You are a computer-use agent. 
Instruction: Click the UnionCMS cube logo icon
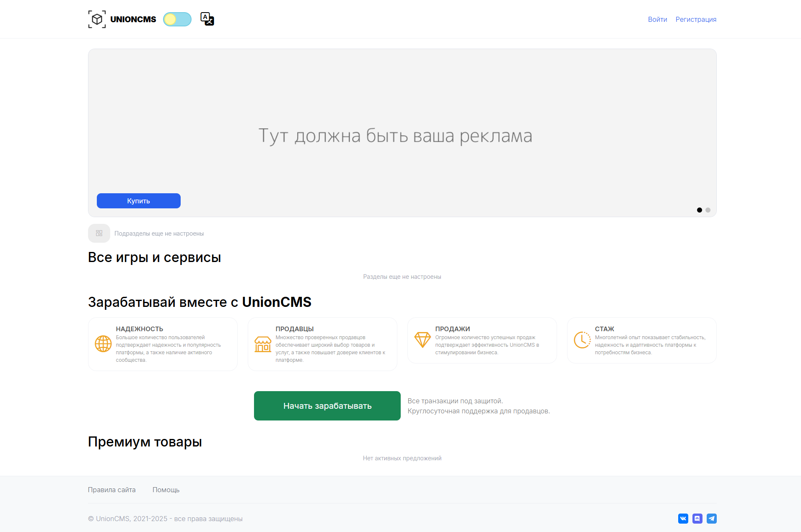click(97, 19)
